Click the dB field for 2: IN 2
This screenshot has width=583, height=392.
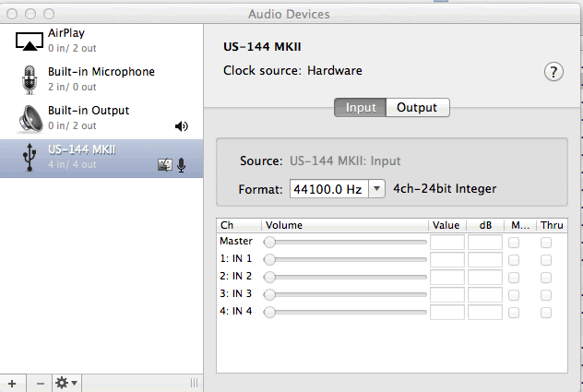[x=485, y=278]
